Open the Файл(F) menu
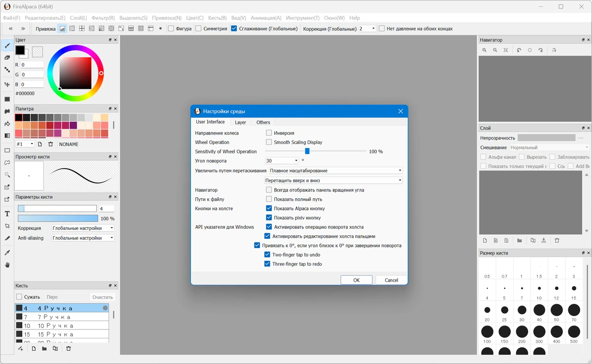Viewport: 592px width, 364px height. 12,18
